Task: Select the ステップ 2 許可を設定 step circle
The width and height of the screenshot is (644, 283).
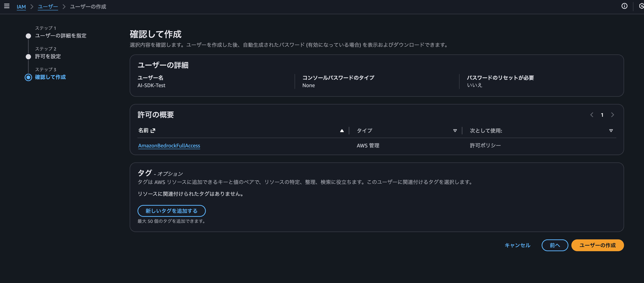Action: point(28,56)
